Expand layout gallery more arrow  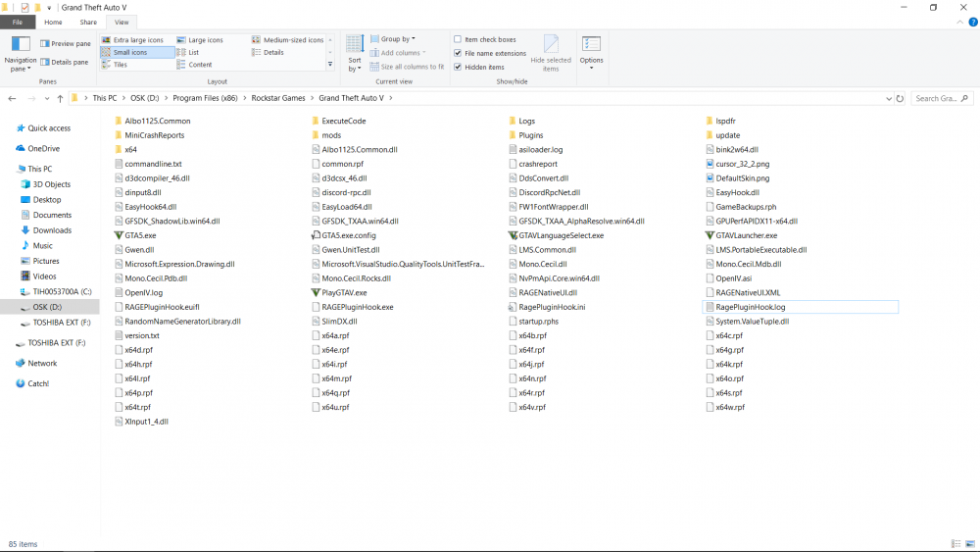tap(330, 65)
